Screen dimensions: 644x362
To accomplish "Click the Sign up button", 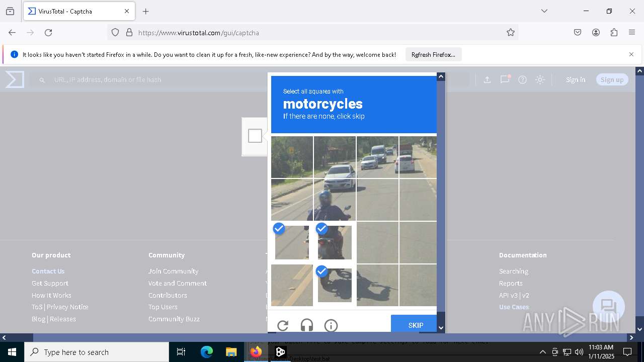I will (x=612, y=79).
